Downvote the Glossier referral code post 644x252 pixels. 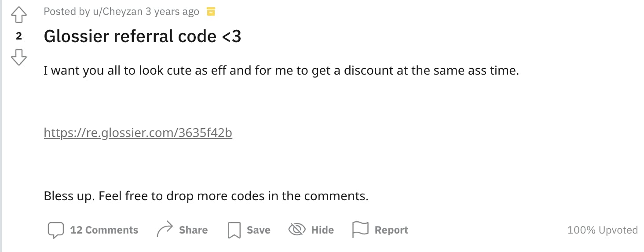pyautogui.click(x=19, y=57)
